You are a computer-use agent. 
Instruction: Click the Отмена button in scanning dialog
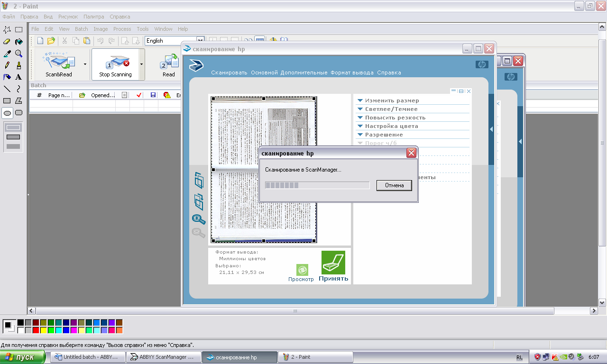[x=394, y=185]
